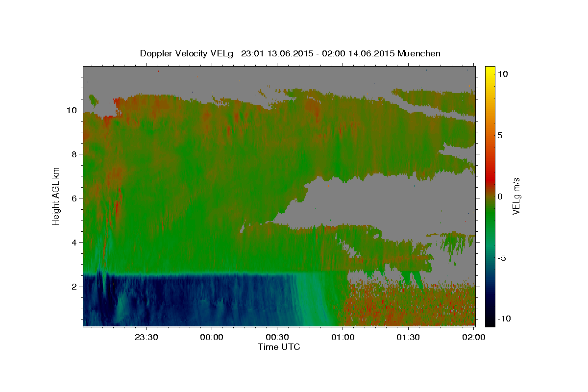The width and height of the screenshot is (588, 392).
Task: Pick the yellow top of the colorbar
Action: click(x=490, y=70)
